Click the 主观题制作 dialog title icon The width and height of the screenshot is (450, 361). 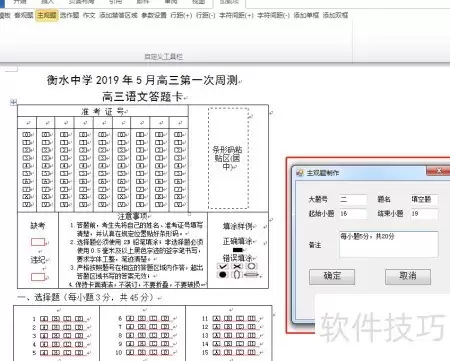300,173
